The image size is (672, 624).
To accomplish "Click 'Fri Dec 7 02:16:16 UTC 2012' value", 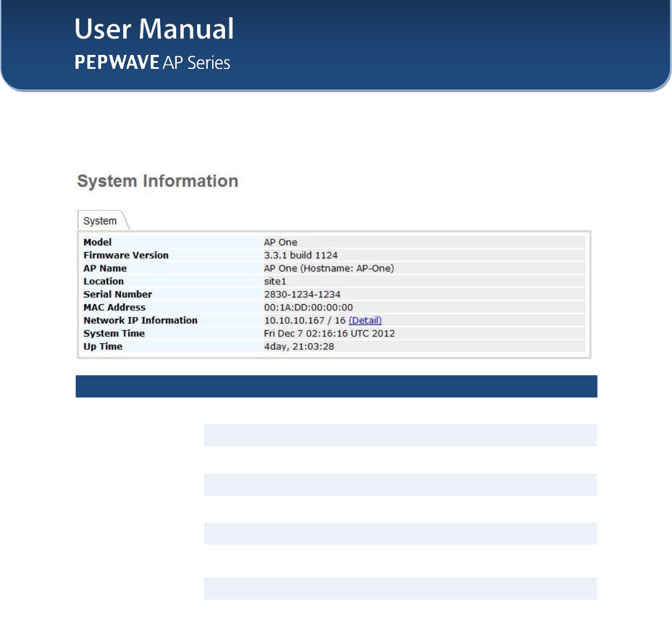I will pyautogui.click(x=329, y=334).
